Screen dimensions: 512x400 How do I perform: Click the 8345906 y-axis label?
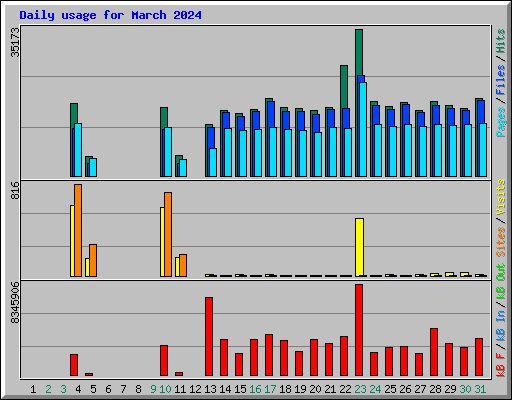[15, 302]
